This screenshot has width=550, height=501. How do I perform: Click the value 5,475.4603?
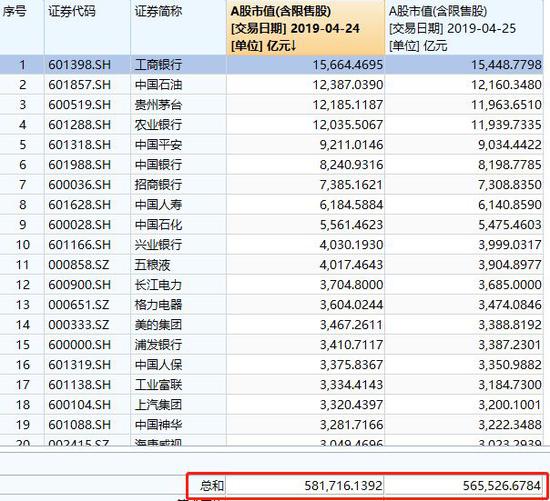click(x=510, y=225)
